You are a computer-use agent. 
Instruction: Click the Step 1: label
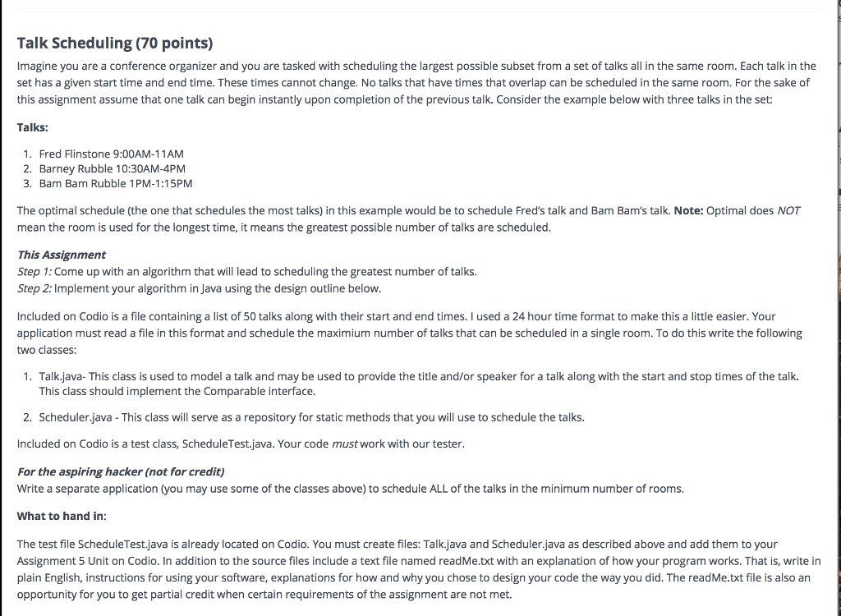(36, 271)
